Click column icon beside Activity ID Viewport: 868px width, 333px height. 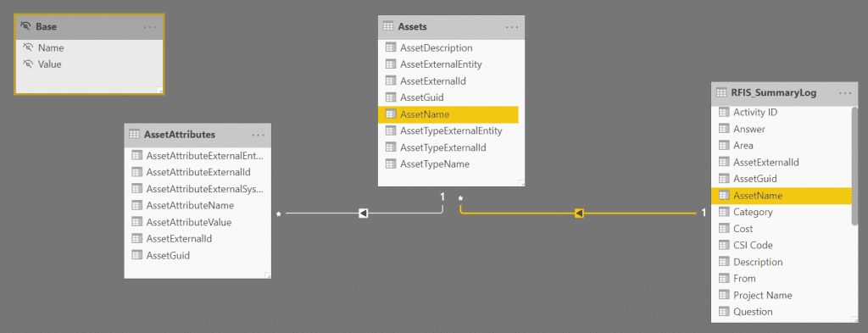click(724, 113)
